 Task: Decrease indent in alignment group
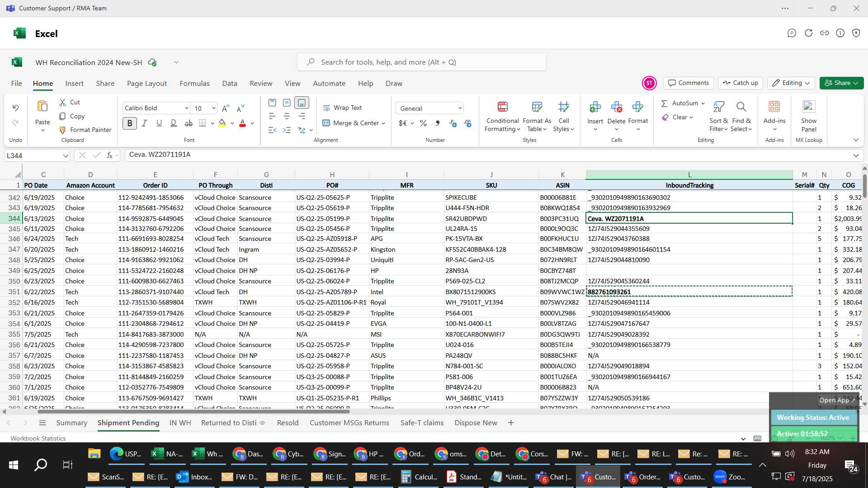[272, 130]
